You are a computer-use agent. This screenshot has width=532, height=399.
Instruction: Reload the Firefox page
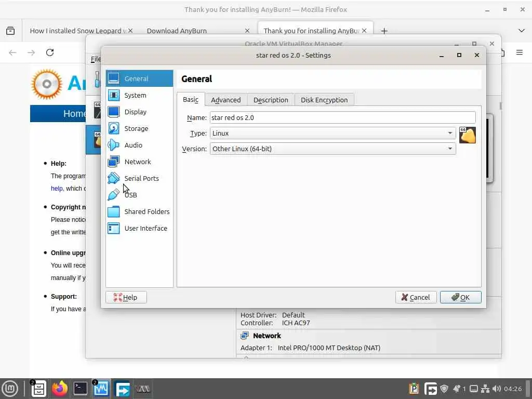click(50, 52)
